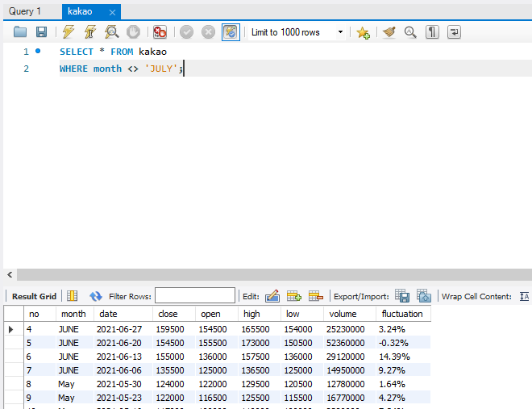Toggle invisible characters with the pilcrow icon
532x409 pixels.
point(432,32)
